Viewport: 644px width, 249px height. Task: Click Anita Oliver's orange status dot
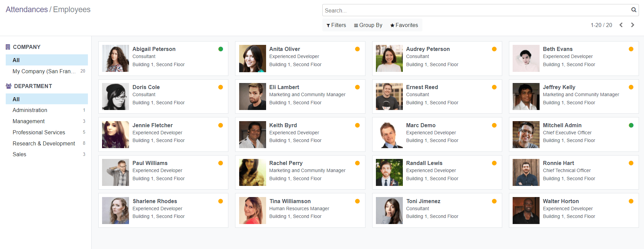pos(357,49)
